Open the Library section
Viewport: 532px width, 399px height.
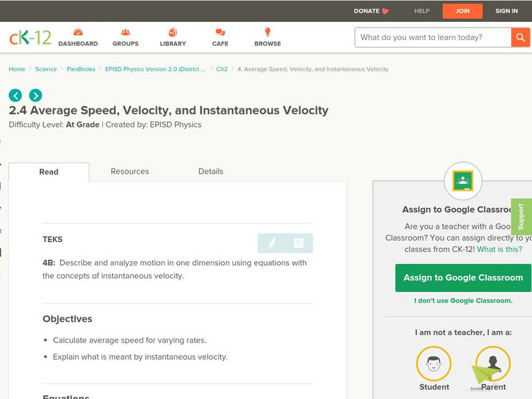[x=172, y=38]
